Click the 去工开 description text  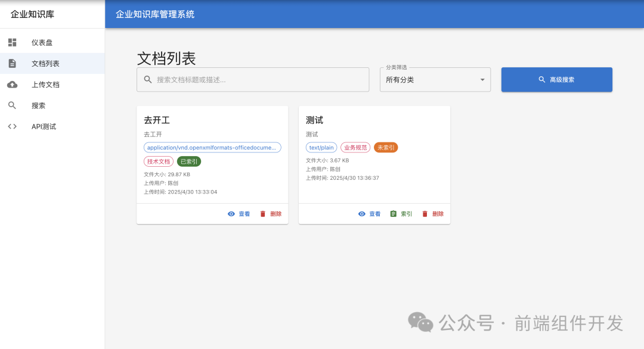pos(153,134)
